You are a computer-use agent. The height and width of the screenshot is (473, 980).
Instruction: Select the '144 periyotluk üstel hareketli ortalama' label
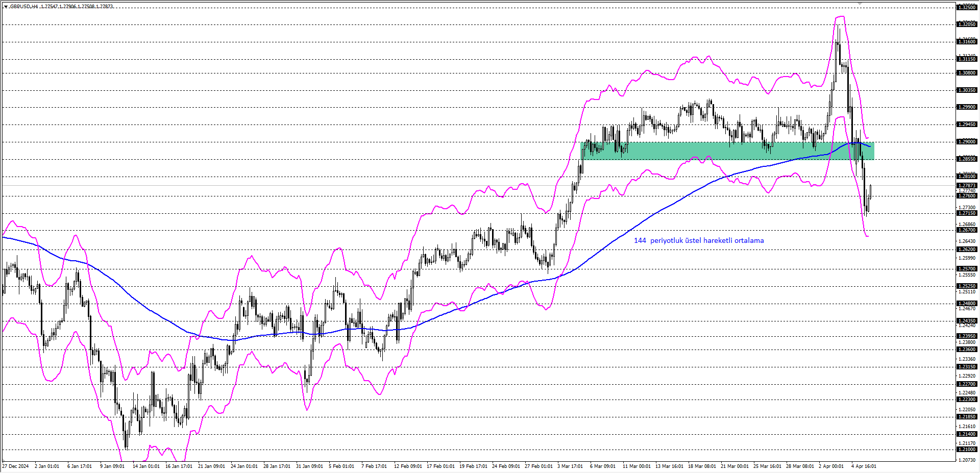click(699, 240)
